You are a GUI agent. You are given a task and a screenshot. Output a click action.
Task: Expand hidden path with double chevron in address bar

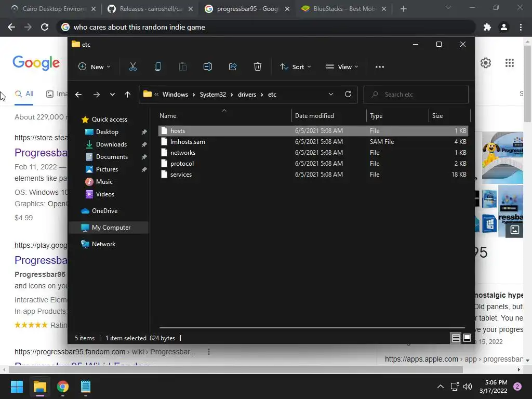156,95
